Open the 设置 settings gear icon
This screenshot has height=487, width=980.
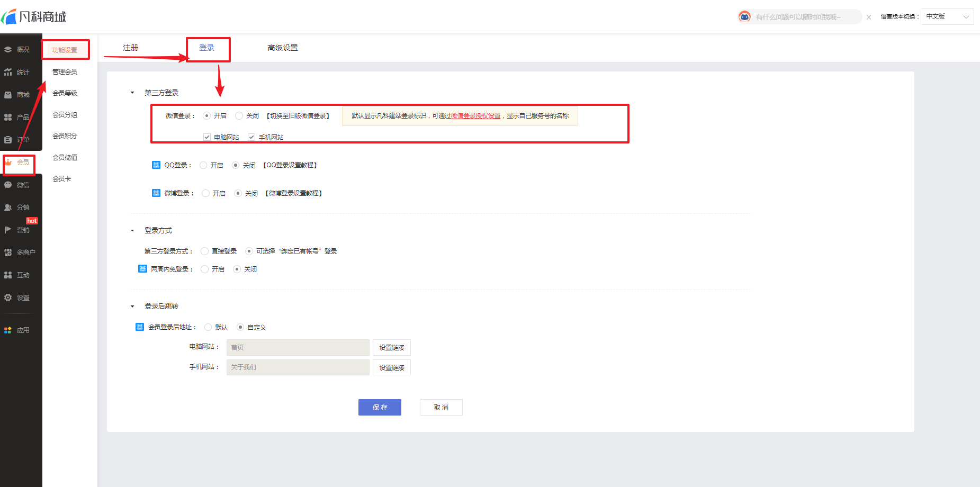[8, 297]
